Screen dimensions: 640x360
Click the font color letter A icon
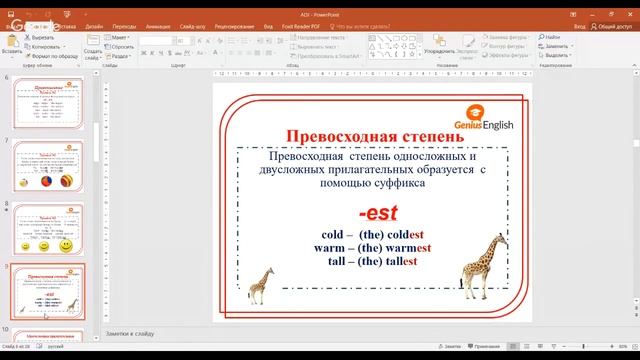pos(215,53)
